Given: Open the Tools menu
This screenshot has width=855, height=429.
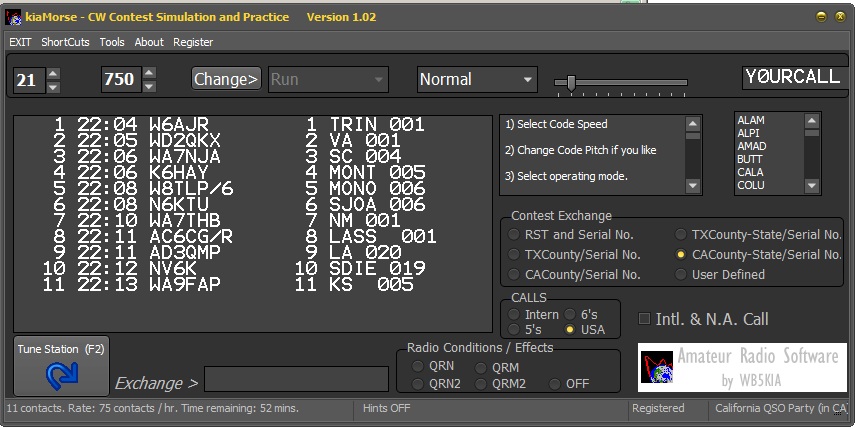Looking at the screenshot, I should pyautogui.click(x=112, y=42).
